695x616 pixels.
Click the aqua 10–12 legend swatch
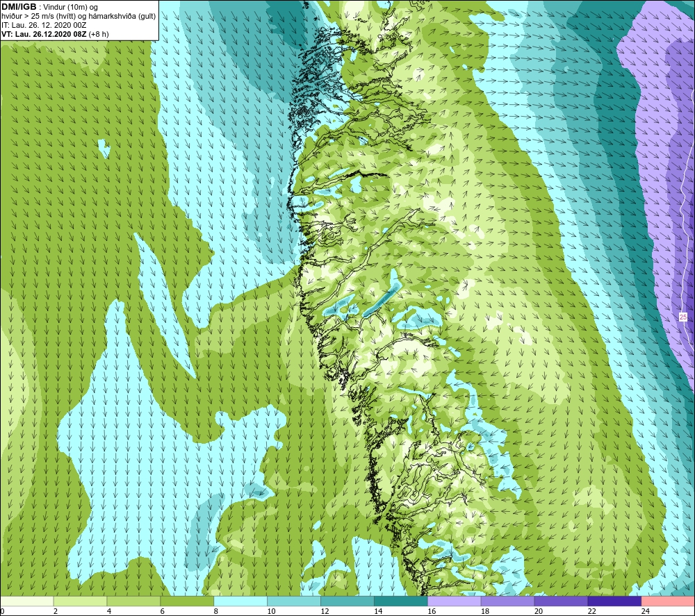(x=294, y=601)
